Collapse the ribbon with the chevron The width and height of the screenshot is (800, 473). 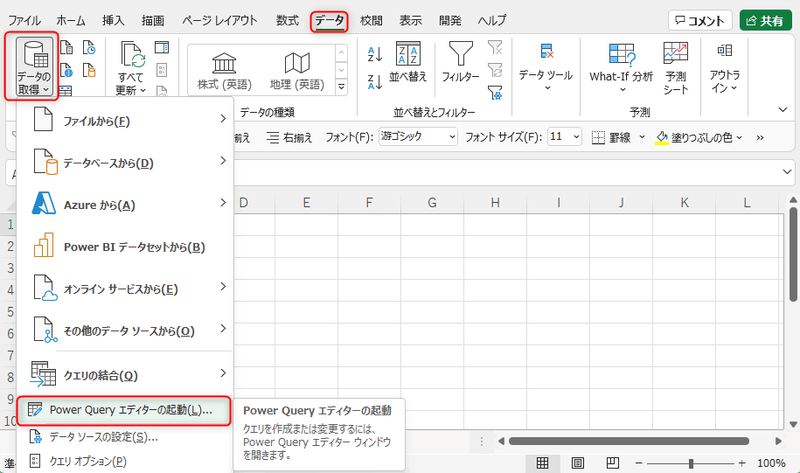click(783, 110)
